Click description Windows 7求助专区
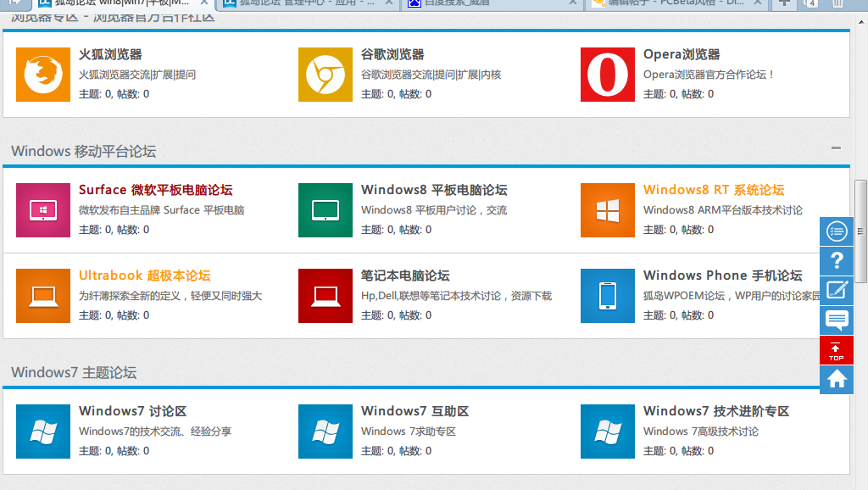 tap(408, 432)
